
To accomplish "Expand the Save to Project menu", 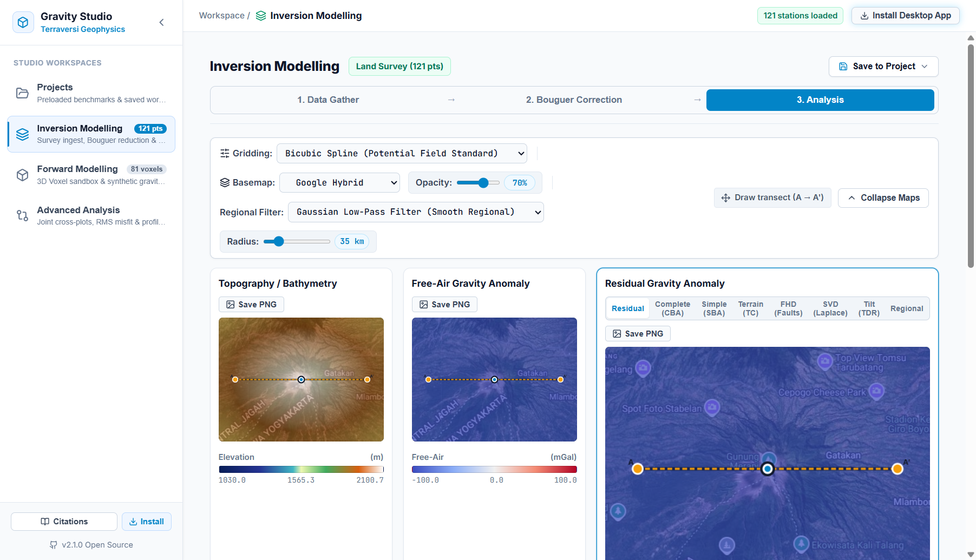I will click(883, 66).
